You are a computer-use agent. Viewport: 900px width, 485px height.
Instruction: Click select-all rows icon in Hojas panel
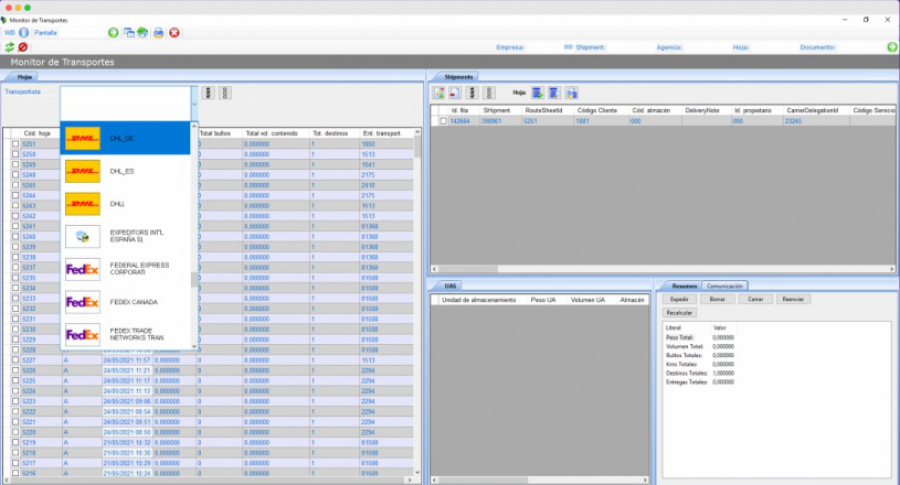click(208, 92)
